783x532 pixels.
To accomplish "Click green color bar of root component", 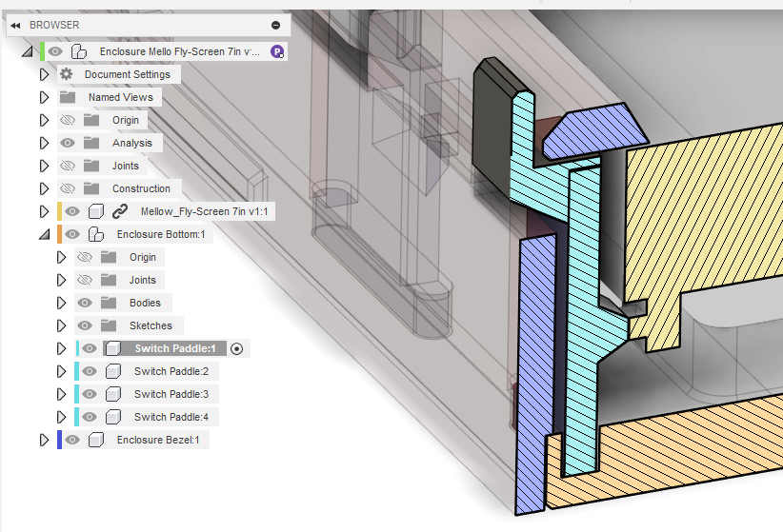I will 43,51.
